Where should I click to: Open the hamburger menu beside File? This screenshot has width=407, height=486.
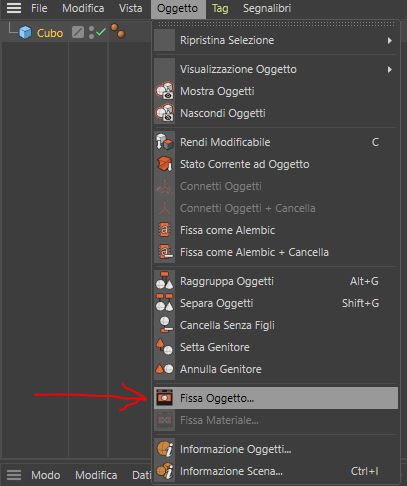click(14, 8)
